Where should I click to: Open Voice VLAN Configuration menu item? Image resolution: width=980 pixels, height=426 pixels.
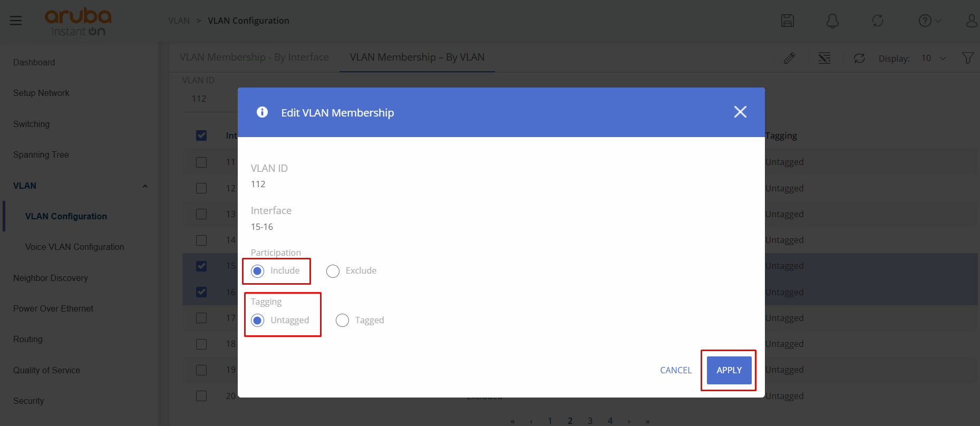pyautogui.click(x=74, y=247)
